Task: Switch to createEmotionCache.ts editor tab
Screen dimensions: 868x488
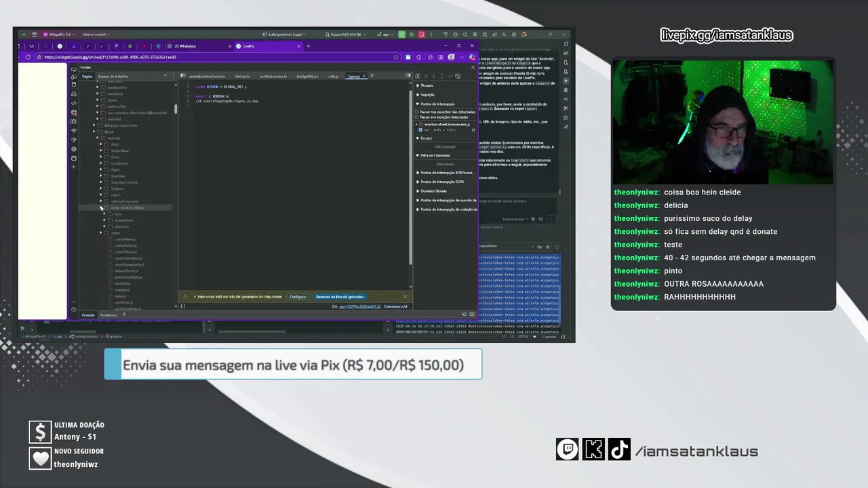Action: [x=207, y=77]
